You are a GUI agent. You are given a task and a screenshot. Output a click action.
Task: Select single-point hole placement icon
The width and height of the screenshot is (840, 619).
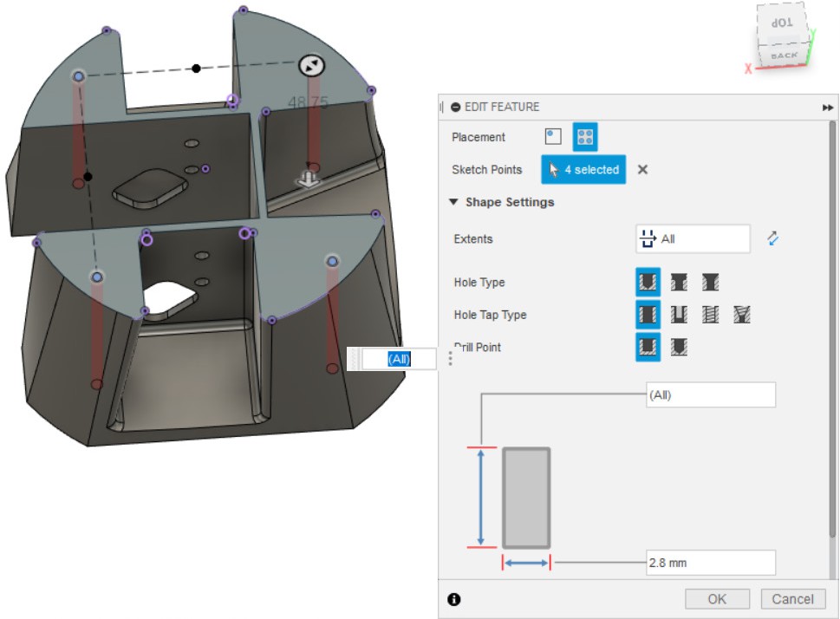[x=552, y=137]
